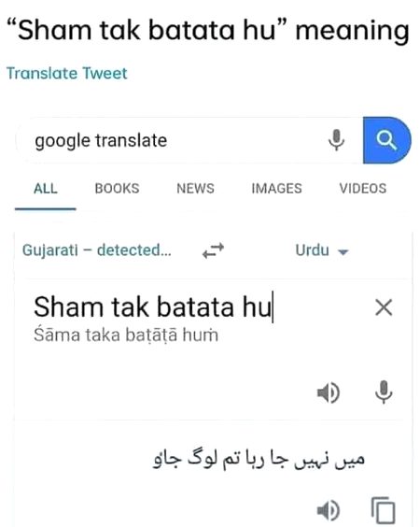Viewport: 420px width, 527px height.
Task: Tap the microphone icon in search bar
Action: (336, 140)
